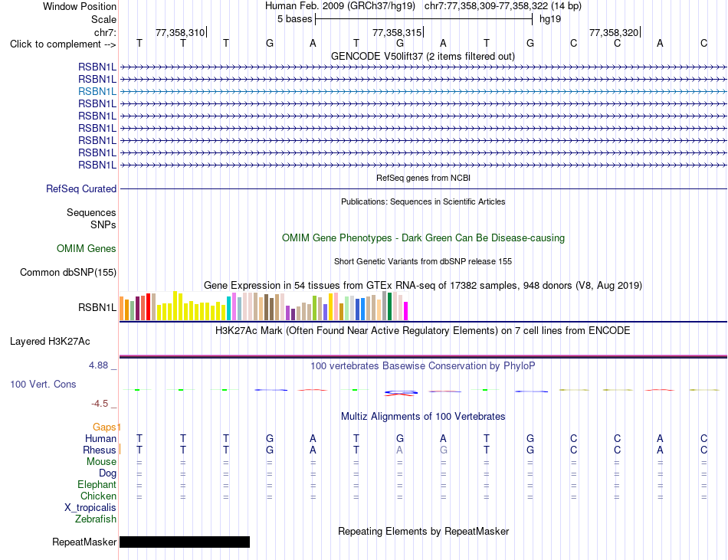The image size is (728, 560).
Task: Open the GENCODE V50lift37 track title
Action: (x=423, y=56)
